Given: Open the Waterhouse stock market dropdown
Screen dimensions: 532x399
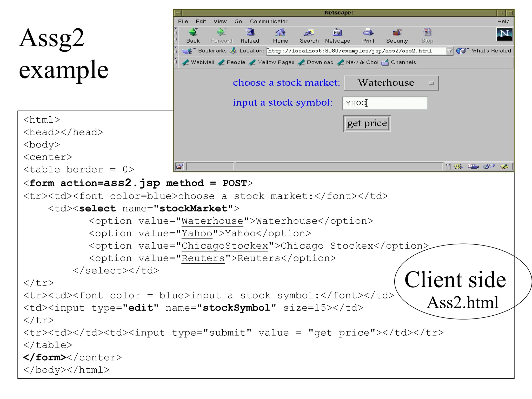Looking at the screenshot, I should click(x=391, y=83).
